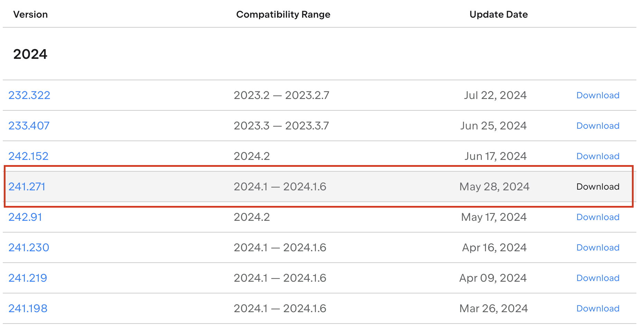Download the highlighted 241.271 version

(598, 187)
